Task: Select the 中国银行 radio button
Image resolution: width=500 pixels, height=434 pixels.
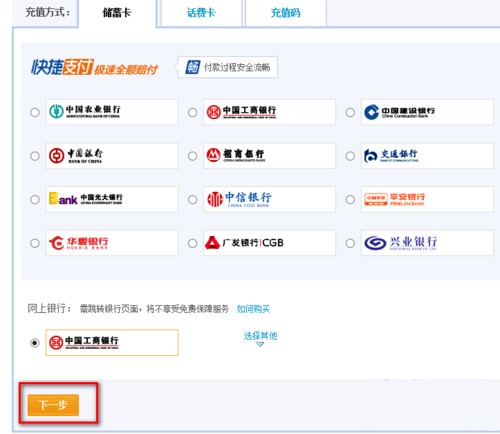Action: point(35,156)
